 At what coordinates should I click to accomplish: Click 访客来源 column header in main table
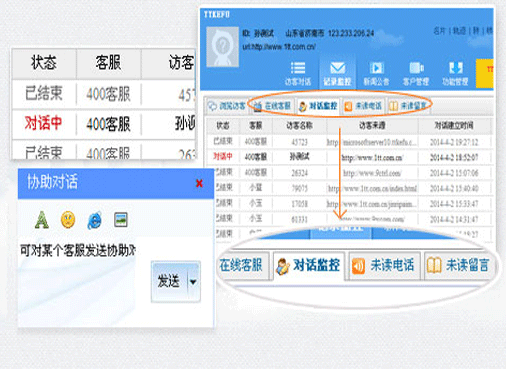point(372,126)
